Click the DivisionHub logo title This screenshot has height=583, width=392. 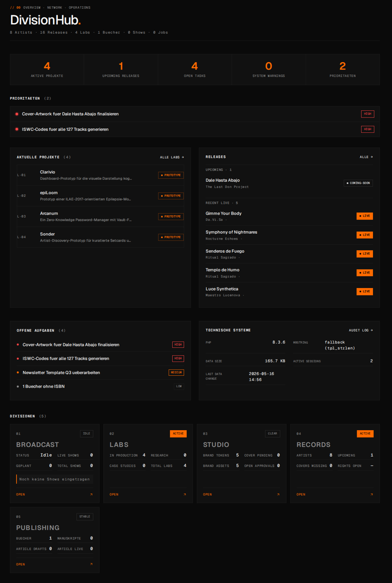point(46,20)
